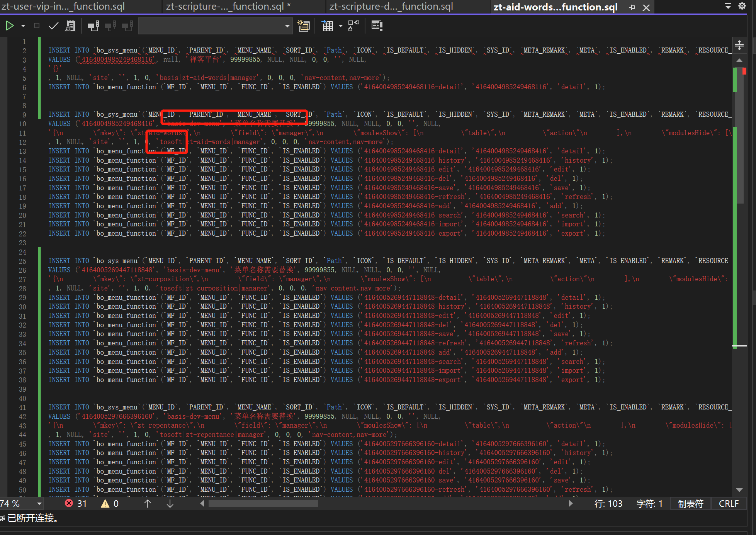Click line number 41 in the gutter

coord(23,408)
